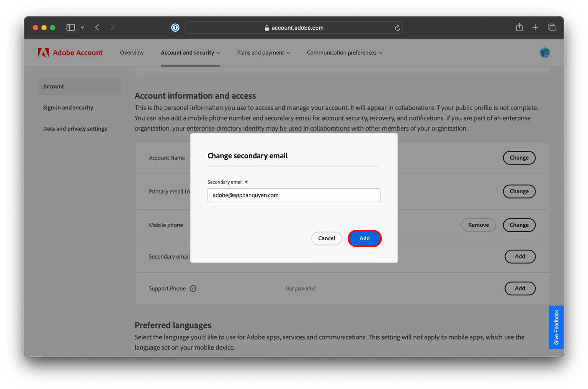588x389 pixels.
Task: Open the Give Feedback side tab
Action: tap(556, 327)
